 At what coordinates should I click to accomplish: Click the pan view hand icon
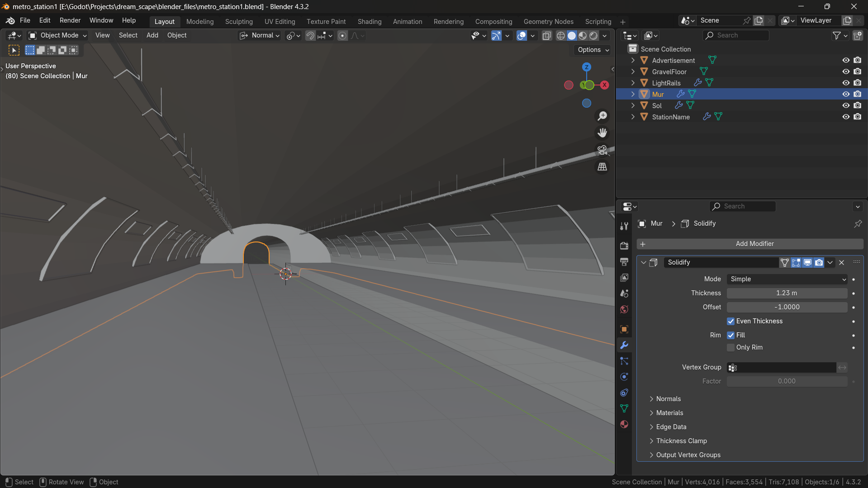[x=602, y=133]
